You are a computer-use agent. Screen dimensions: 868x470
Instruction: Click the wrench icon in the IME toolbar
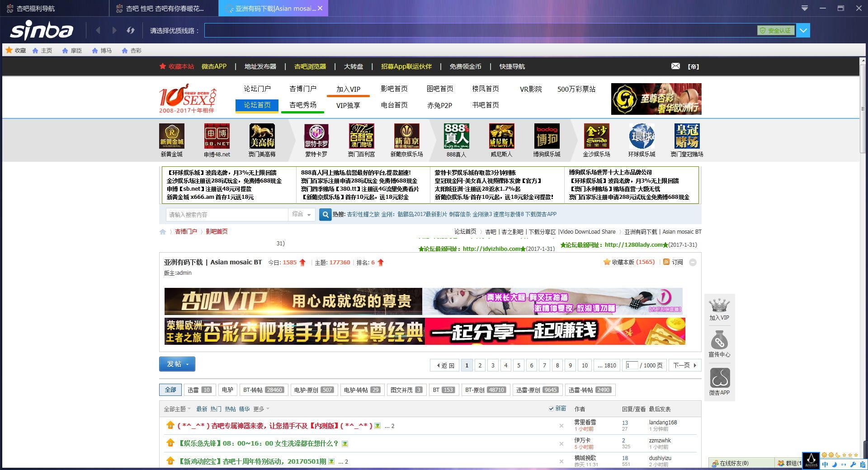[853, 464]
